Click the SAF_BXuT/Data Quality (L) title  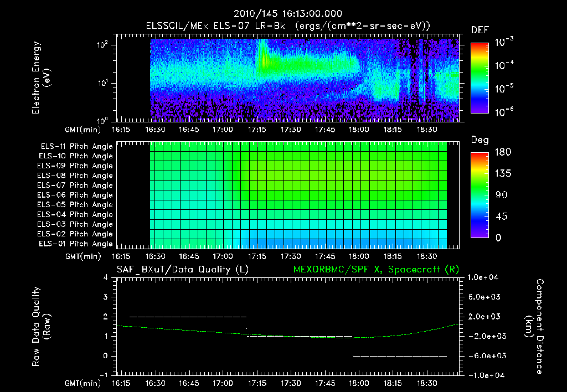point(183,270)
